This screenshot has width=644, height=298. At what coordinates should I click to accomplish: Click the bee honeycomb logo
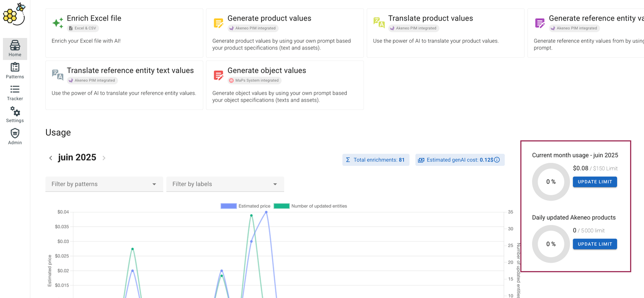(x=14, y=14)
